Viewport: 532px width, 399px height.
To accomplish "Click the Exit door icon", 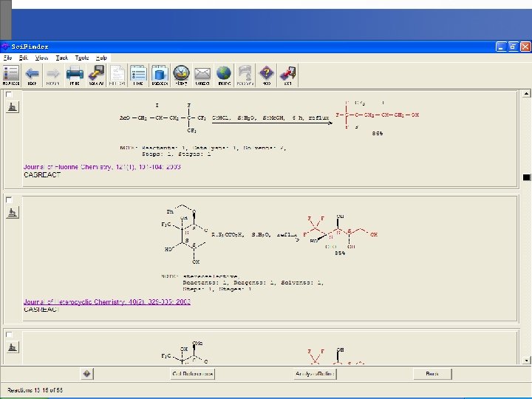I will click(287, 75).
